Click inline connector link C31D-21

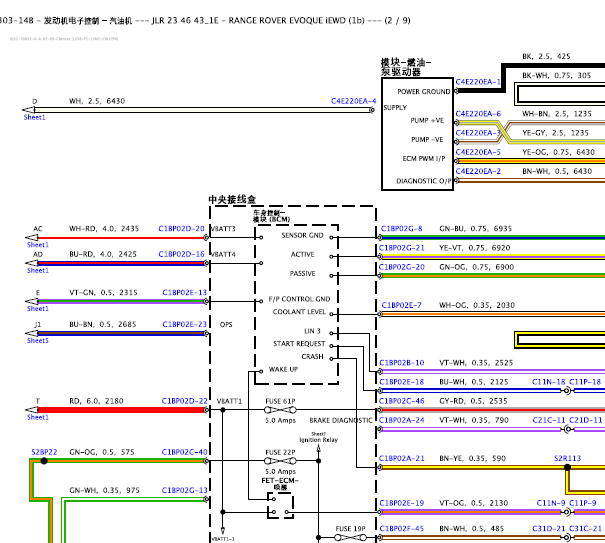coord(549,528)
